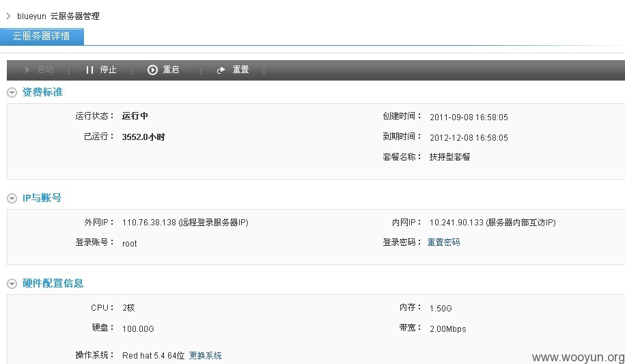The width and height of the screenshot is (625, 364).
Task: Click the expiry time 2012-12-08 16:58:05
Action: pos(469,138)
